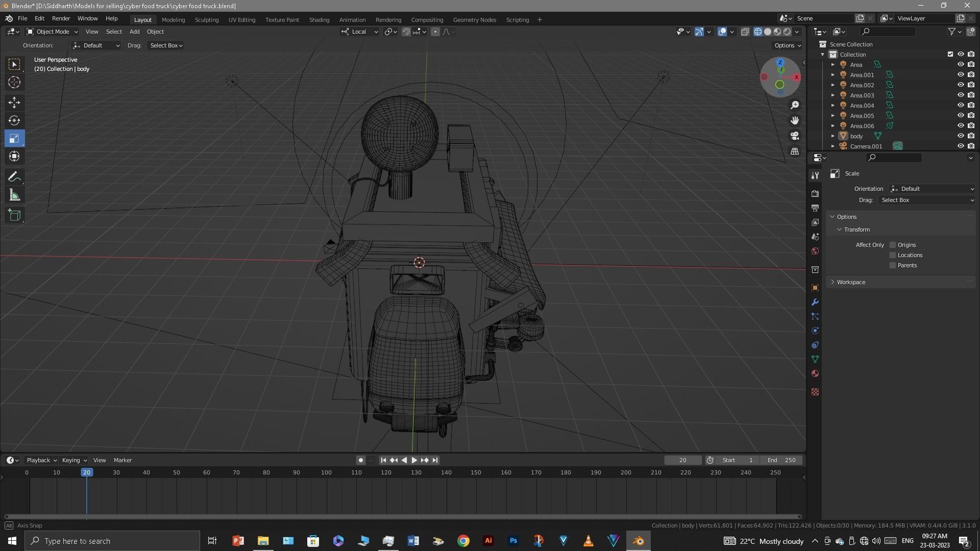The height and width of the screenshot is (551, 980).
Task: Toggle Collection exclude checkbox
Action: click(x=950, y=55)
